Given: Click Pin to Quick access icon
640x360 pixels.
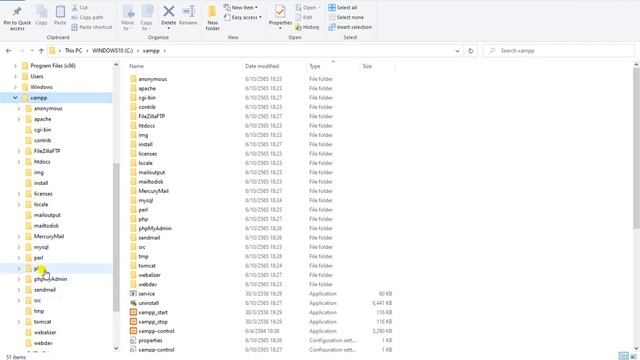Looking at the screenshot, I should pos(17,19).
